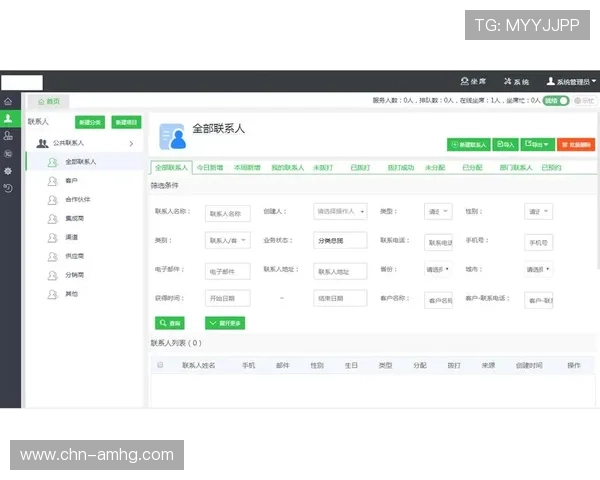Image resolution: width=600 pixels, height=480 pixels.
Task: Click the 查询 search button
Action: click(170, 323)
